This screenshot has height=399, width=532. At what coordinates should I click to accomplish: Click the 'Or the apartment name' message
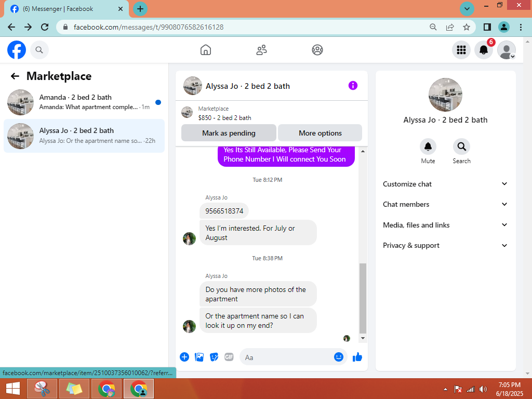point(258,321)
